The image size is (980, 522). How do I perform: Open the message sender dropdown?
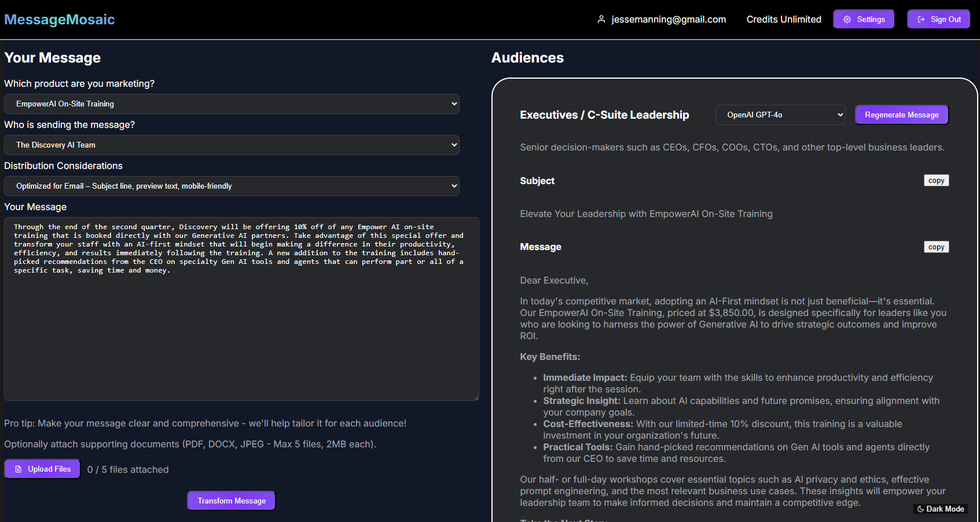click(232, 145)
